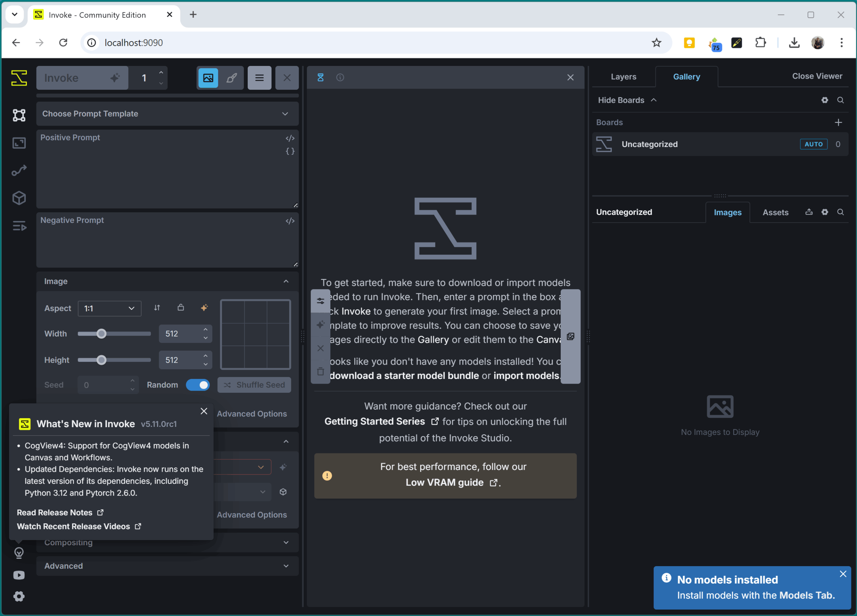Add prompt trigger in Negative Prompt
The image size is (857, 616).
click(x=290, y=221)
